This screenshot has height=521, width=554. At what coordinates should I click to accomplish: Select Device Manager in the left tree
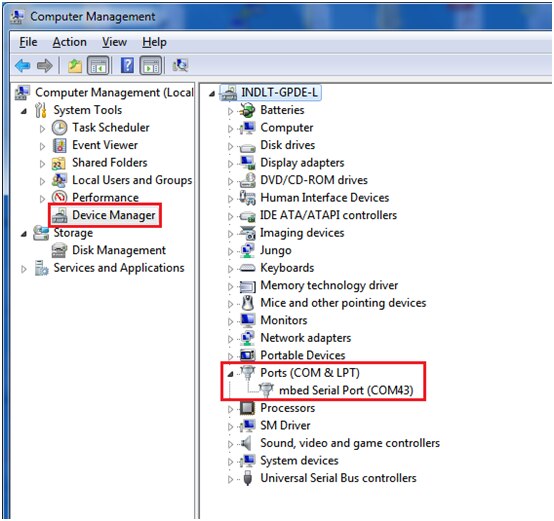coord(113,215)
